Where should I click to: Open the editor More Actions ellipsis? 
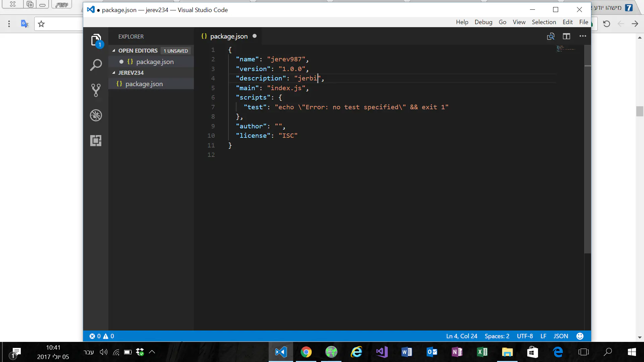coord(583,36)
